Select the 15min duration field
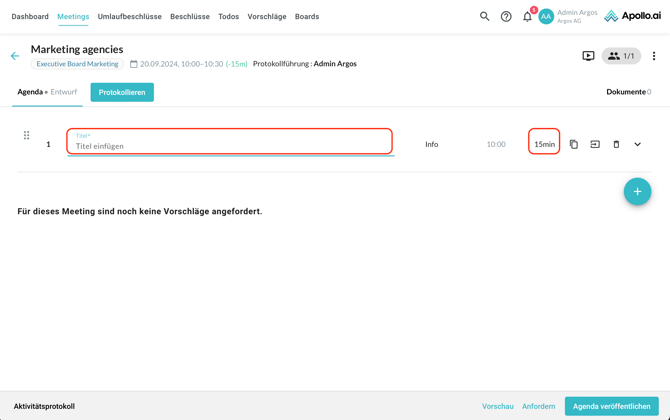The height and width of the screenshot is (420, 670). pyautogui.click(x=544, y=144)
